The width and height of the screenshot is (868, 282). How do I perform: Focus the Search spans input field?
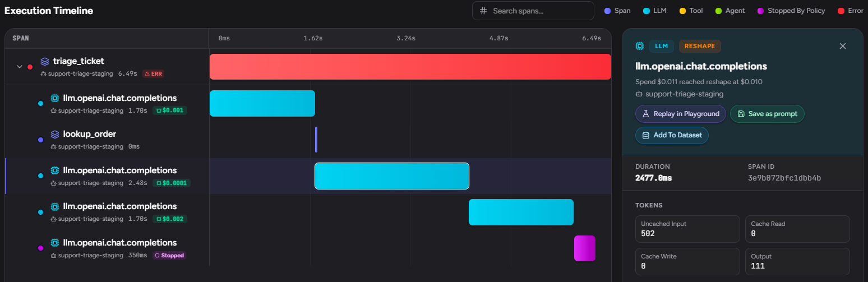point(533,11)
